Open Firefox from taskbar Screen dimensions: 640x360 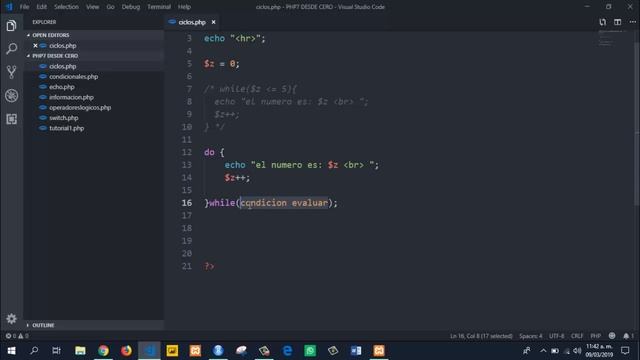[126, 351]
